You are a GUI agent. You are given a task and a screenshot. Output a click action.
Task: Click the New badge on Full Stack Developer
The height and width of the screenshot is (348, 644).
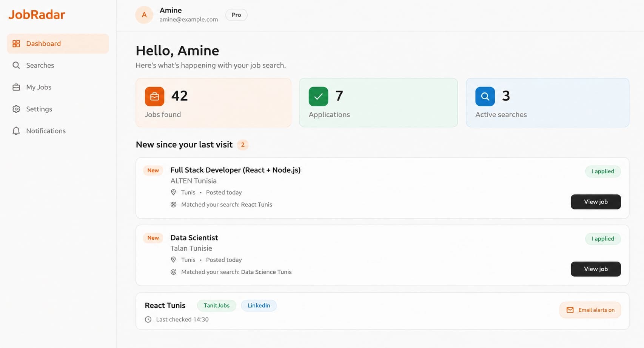click(x=153, y=171)
